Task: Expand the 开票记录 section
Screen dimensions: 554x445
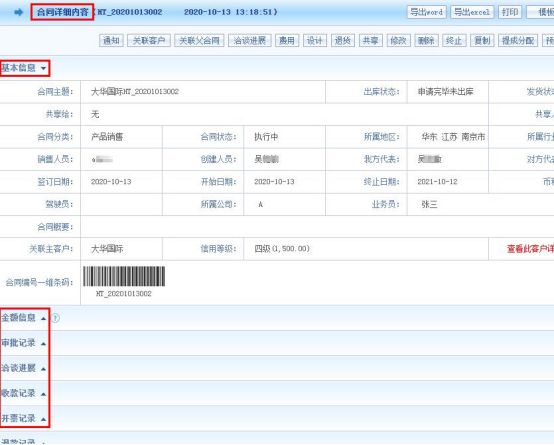Action: [x=24, y=418]
